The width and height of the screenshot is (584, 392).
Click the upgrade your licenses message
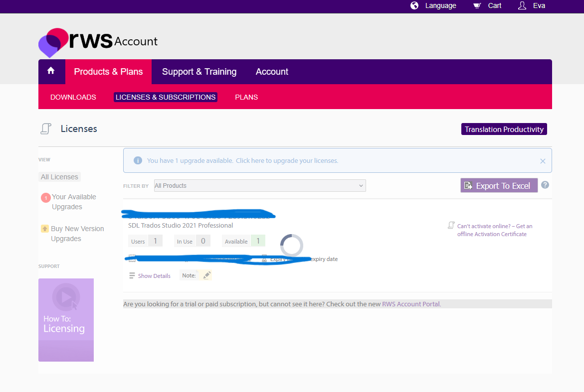pos(242,161)
